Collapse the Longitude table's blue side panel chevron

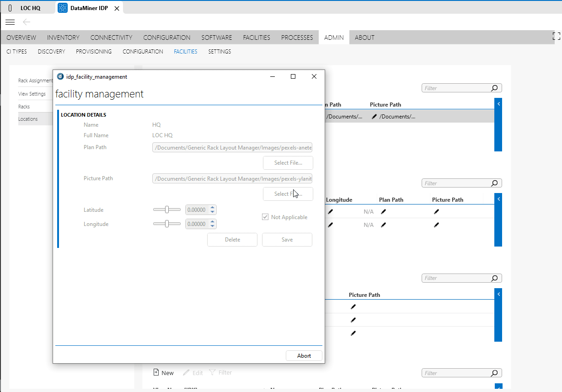pos(498,199)
